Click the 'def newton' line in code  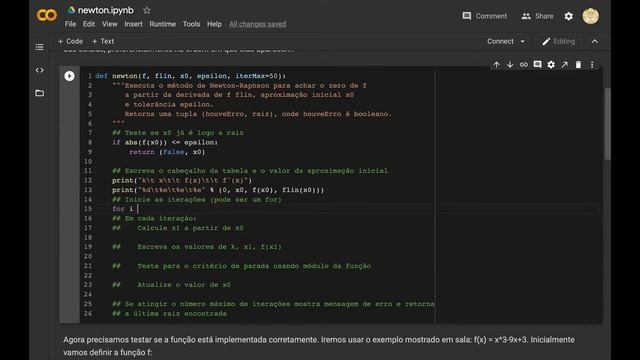coord(191,76)
